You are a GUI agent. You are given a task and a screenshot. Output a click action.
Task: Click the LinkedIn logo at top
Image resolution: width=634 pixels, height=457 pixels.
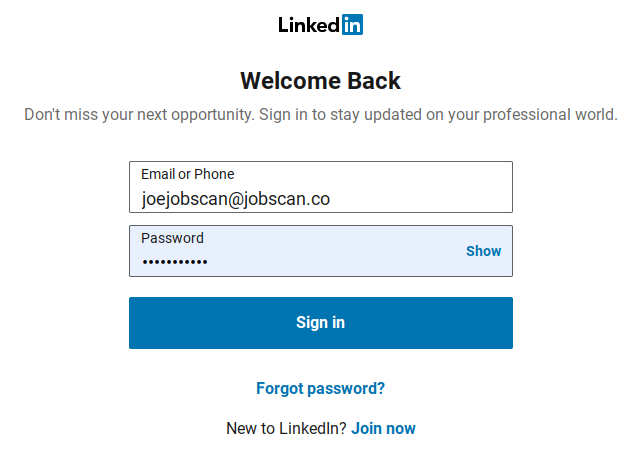(320, 25)
